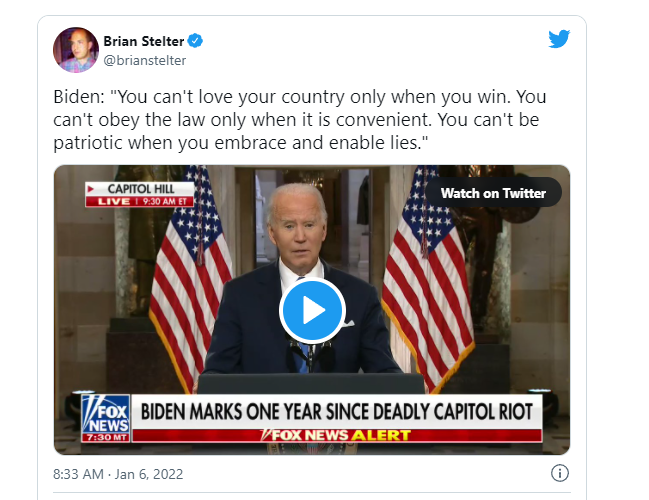Open the 8:33 AM Jan 6, 2022 timestamp
Screen dimensions: 649x500
point(118,474)
